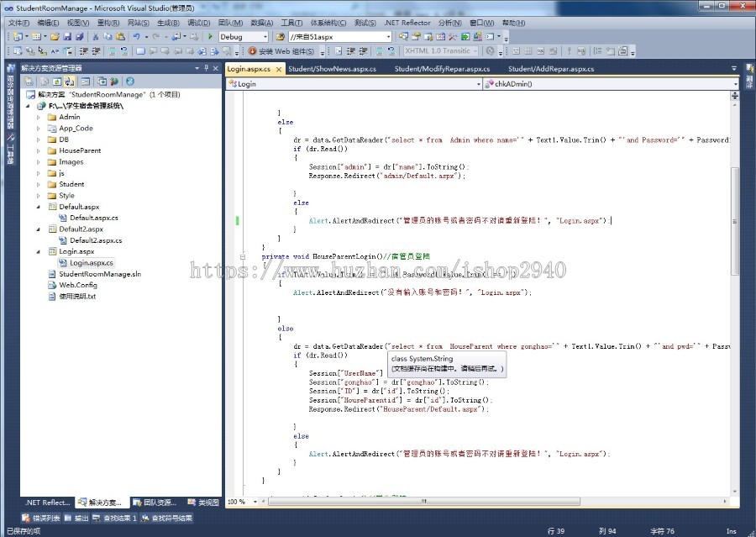Open the 工具(T) menu

291,23
